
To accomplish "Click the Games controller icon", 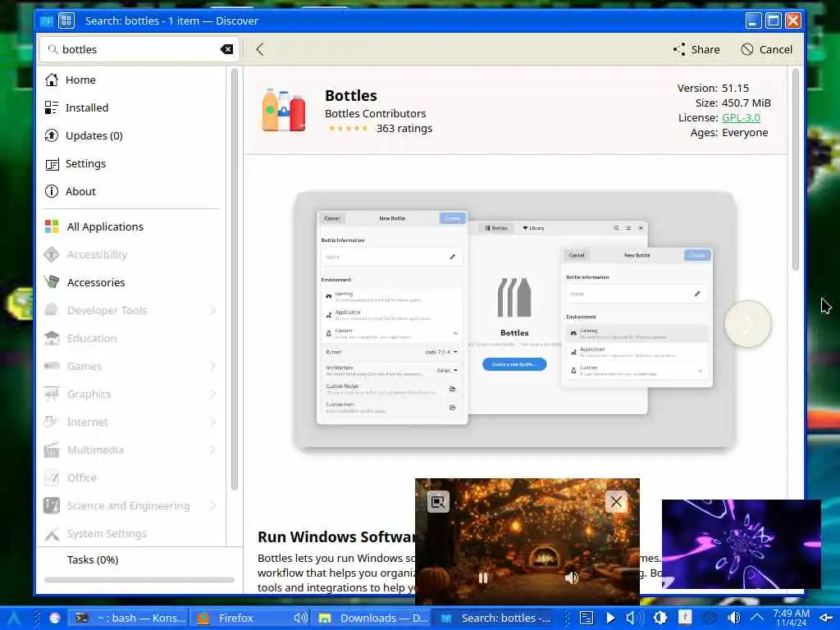I will coord(52,366).
